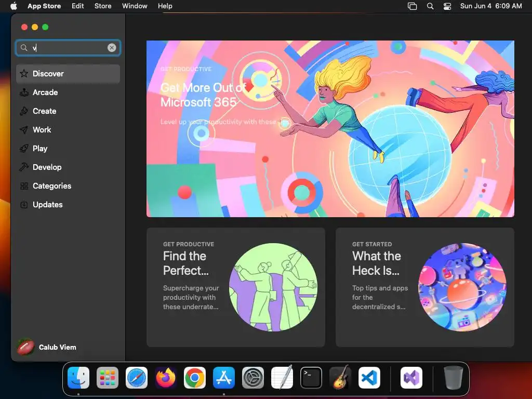Open the Find the Perfect... story card
Screen dimensions: 532x399
236,287
